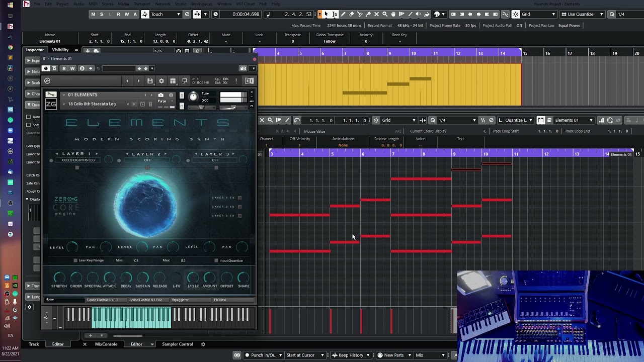This screenshot has width=644, height=362.
Task: Open Chrome from the Windows taskbar
Action: click(x=11, y=47)
